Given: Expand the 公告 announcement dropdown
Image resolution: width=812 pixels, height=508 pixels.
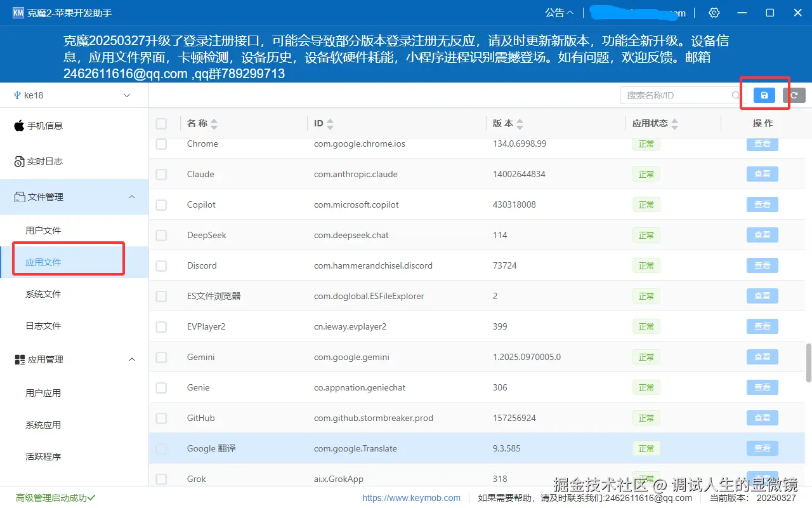Looking at the screenshot, I should [x=559, y=13].
